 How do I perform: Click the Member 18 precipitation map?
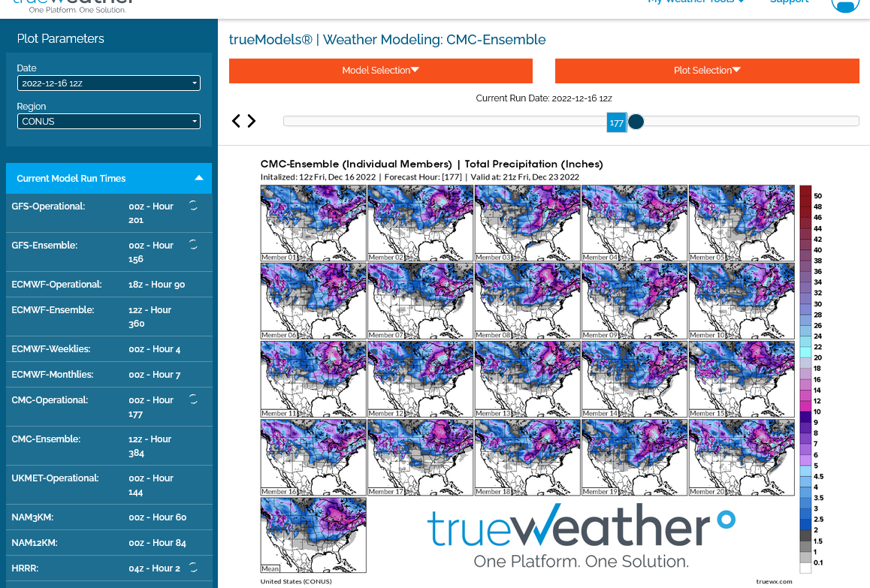527,457
